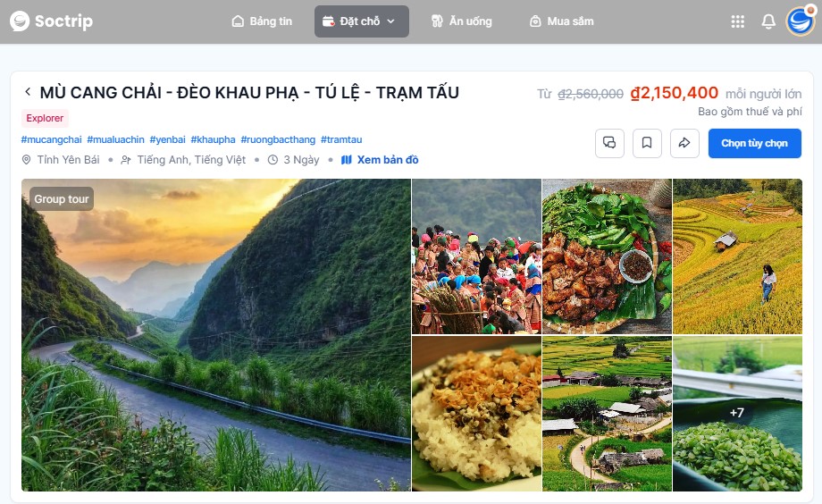This screenshot has width=822, height=504.
Task: Open the grilled meat dish photo
Action: 607,256
